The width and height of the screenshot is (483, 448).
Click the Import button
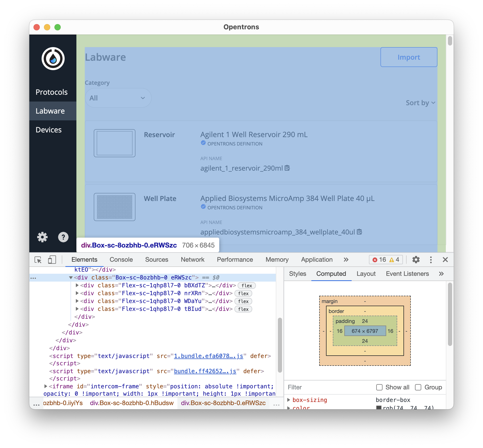(408, 57)
